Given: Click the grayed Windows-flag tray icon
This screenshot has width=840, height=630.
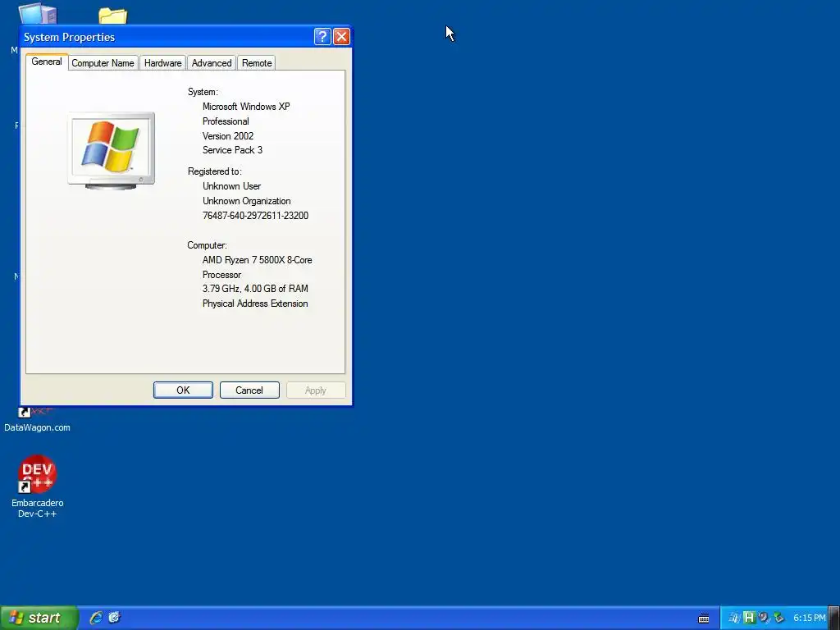Looking at the screenshot, I should [x=734, y=618].
